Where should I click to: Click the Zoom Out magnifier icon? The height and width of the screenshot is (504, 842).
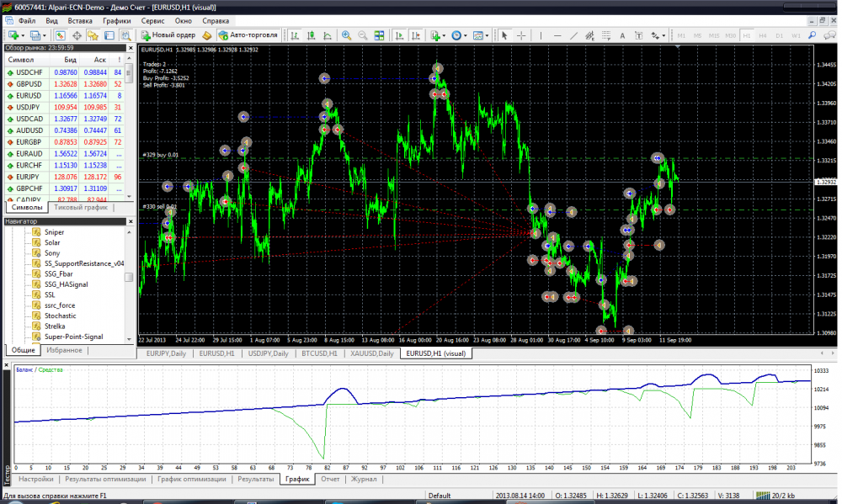(x=363, y=35)
